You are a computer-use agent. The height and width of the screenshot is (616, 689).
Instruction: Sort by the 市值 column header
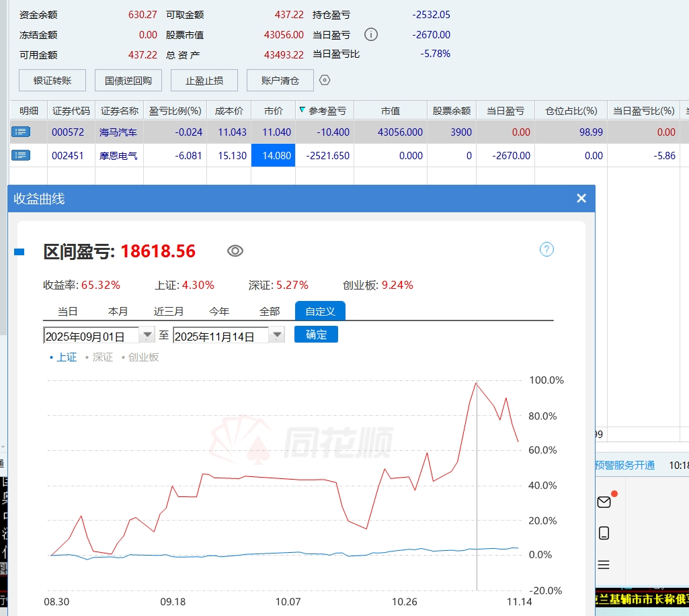390,111
